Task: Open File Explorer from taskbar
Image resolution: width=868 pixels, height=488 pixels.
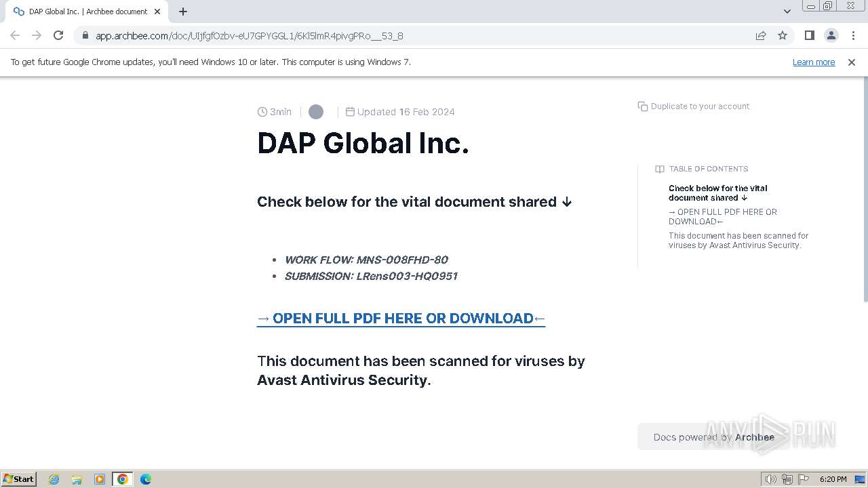Action: (x=77, y=479)
